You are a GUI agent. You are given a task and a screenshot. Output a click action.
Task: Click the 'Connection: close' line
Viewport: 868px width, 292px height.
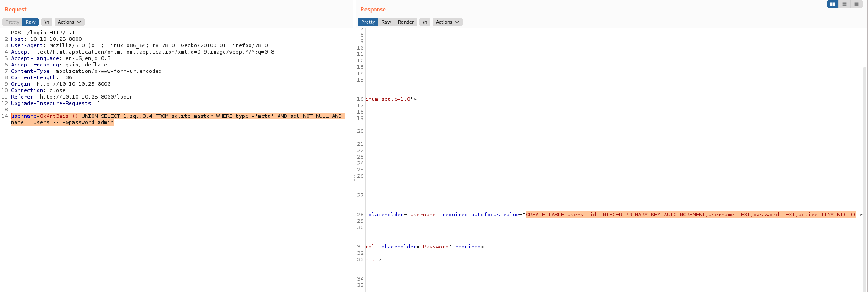[x=38, y=90]
